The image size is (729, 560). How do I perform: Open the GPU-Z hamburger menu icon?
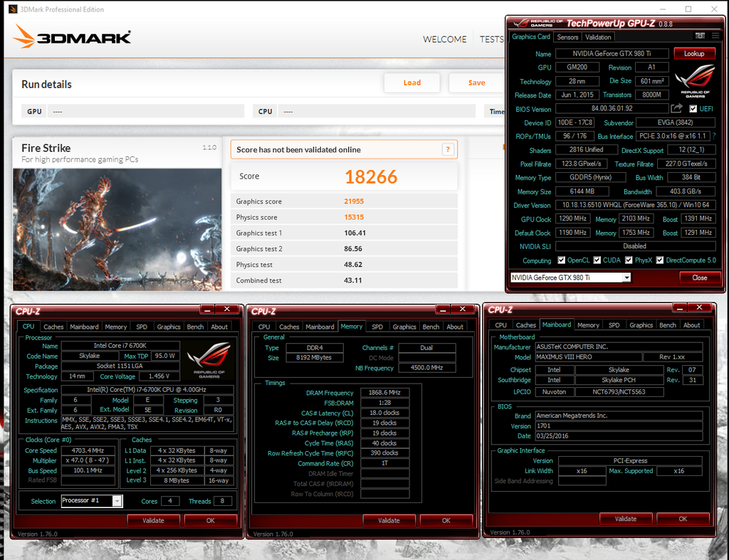coord(715,36)
